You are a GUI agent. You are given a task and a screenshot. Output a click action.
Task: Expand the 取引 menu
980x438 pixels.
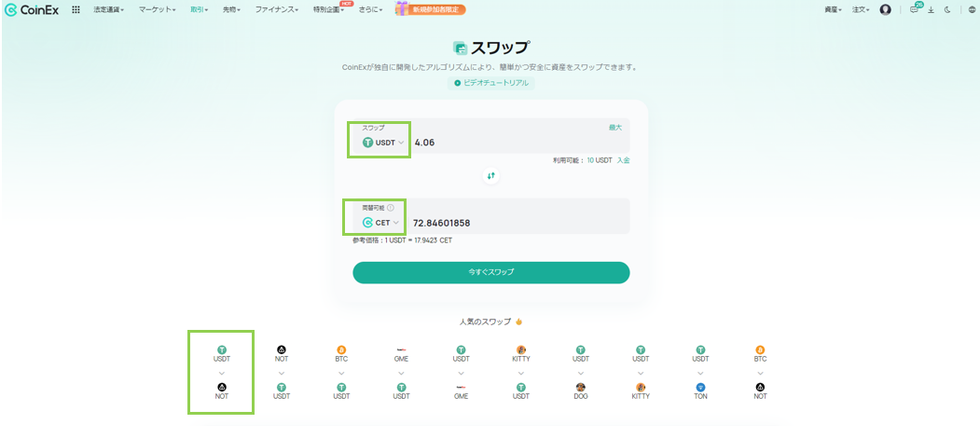tap(200, 10)
